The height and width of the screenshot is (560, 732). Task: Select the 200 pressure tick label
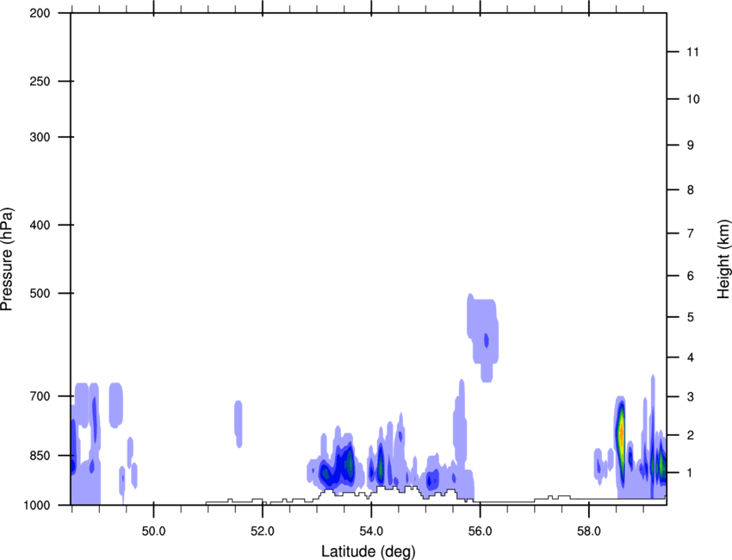coord(40,14)
